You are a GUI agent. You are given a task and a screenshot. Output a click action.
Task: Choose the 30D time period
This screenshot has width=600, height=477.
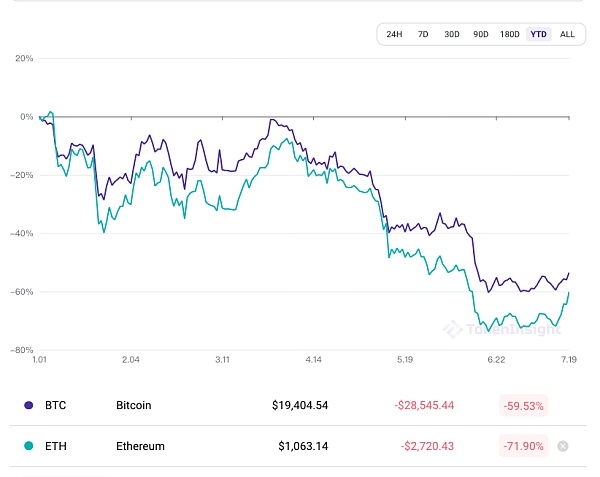pos(451,34)
